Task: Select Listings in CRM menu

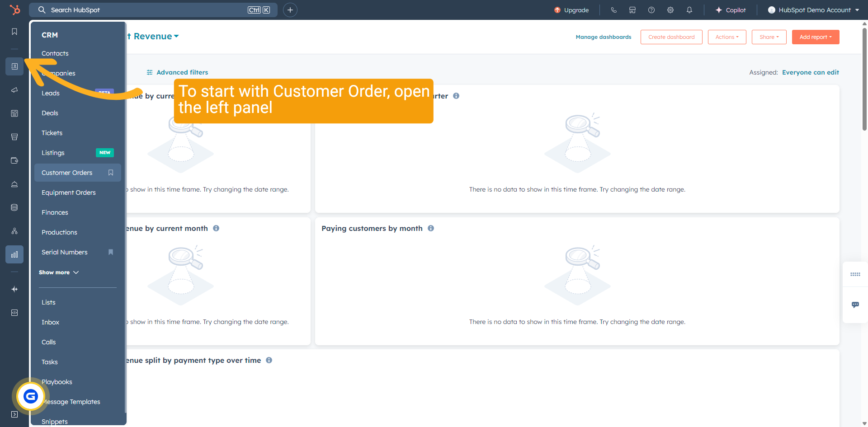Action: [x=53, y=153]
